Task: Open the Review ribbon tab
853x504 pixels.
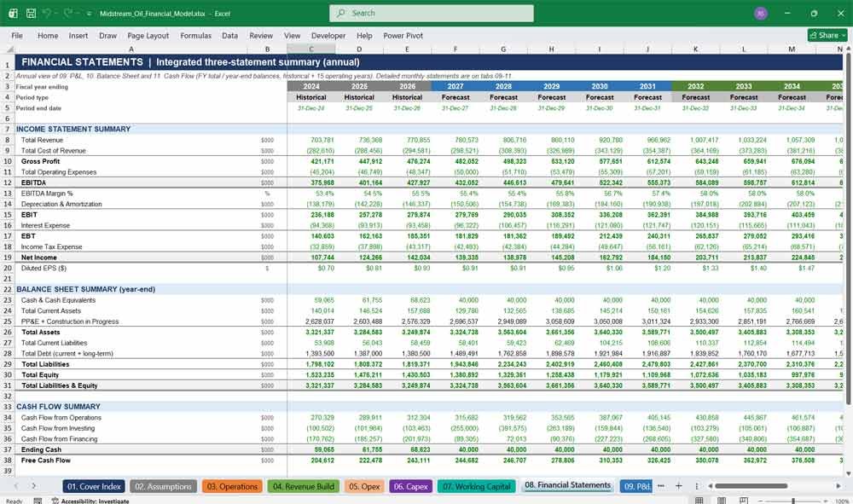Action: tap(261, 35)
